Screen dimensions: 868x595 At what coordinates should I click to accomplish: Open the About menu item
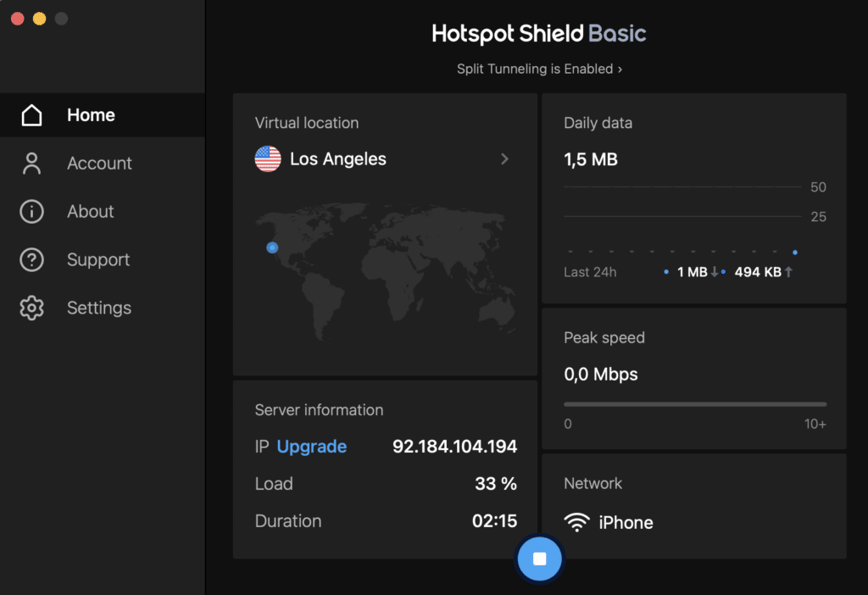(103, 211)
